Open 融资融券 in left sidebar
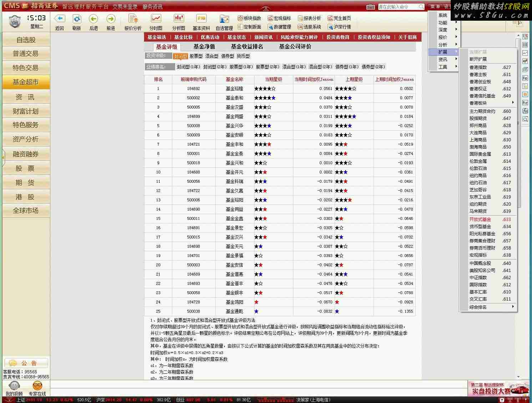 click(26, 154)
